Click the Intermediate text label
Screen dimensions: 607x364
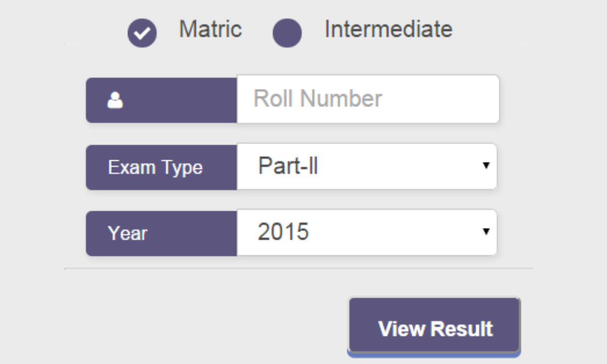coord(388,29)
